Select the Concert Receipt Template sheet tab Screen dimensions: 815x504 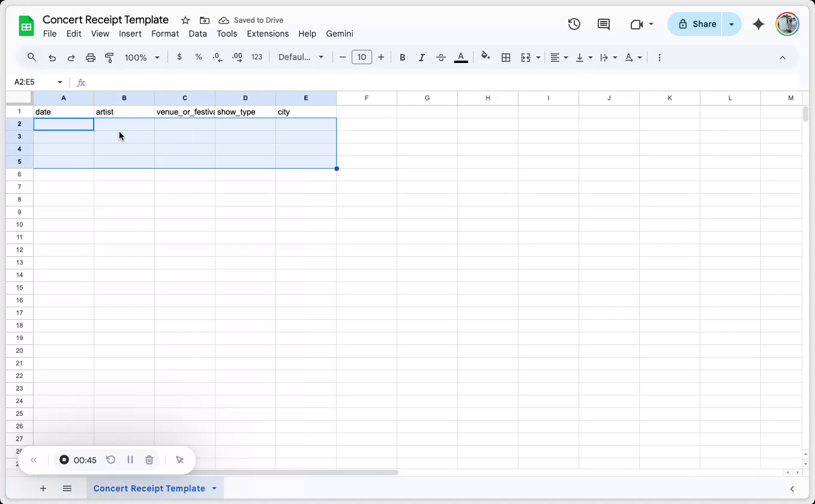[x=149, y=488]
